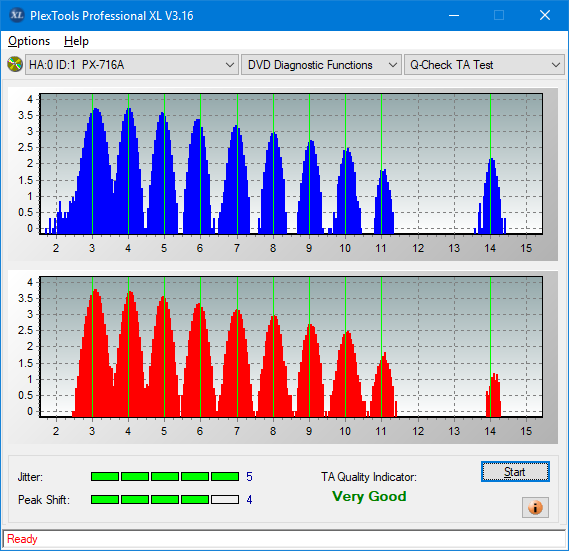The width and height of the screenshot is (569, 551).
Task: Open the Help menu
Action: 76,41
